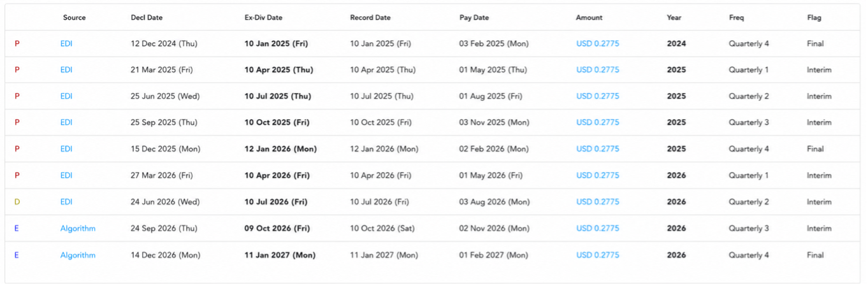Click the Pay Date column header
This screenshot has width=868, height=286.
click(474, 18)
